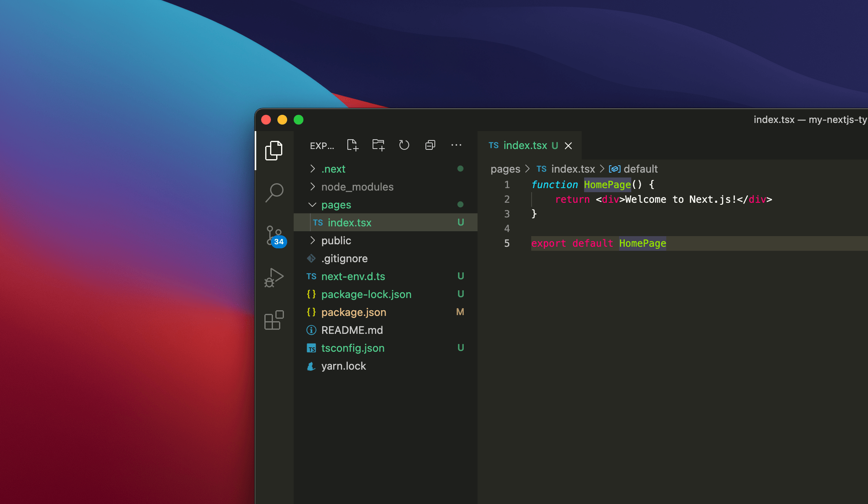
Task: Open the Run and Debug view
Action: 274,278
